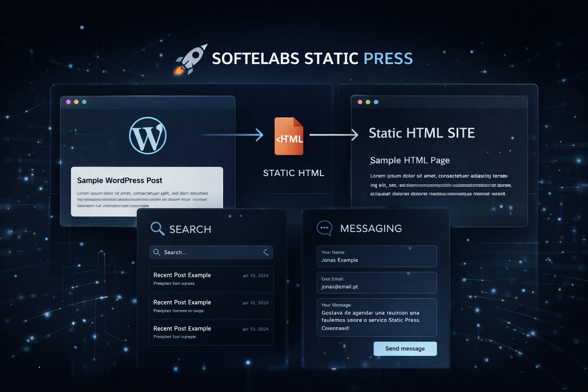Open the Sample WordPress Post card

tap(147, 191)
